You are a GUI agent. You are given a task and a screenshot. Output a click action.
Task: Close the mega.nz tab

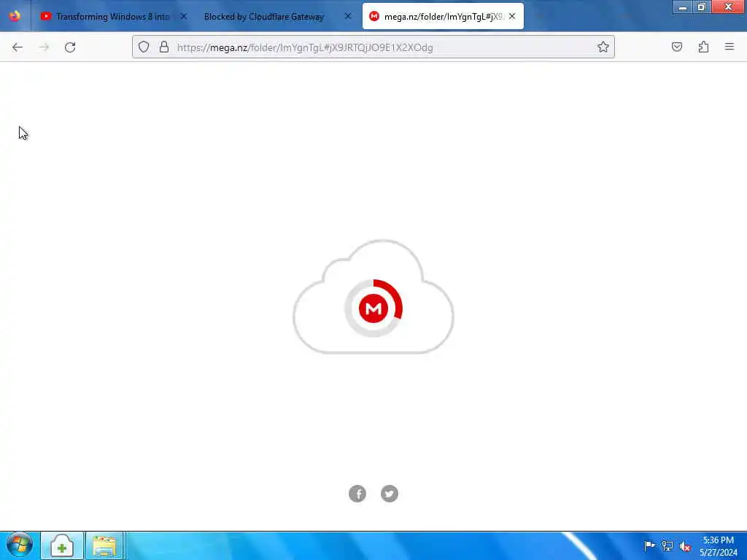(512, 16)
